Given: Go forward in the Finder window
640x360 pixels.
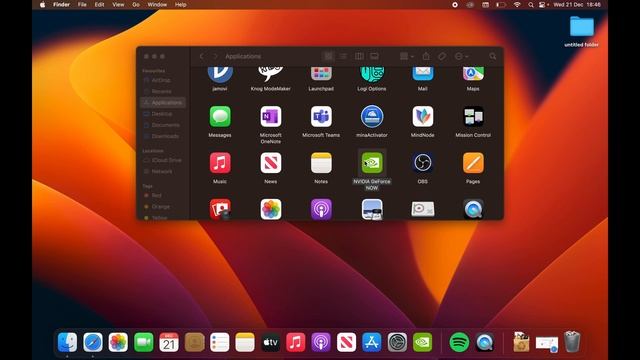Looking at the screenshot, I should (215, 56).
